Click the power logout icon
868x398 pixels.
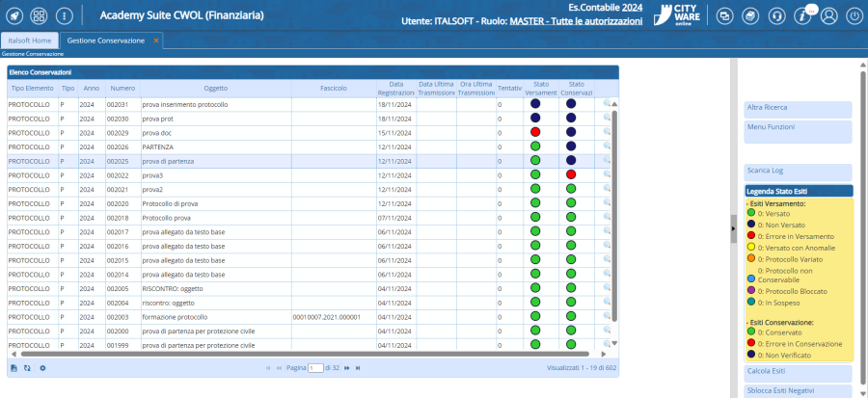click(x=854, y=16)
